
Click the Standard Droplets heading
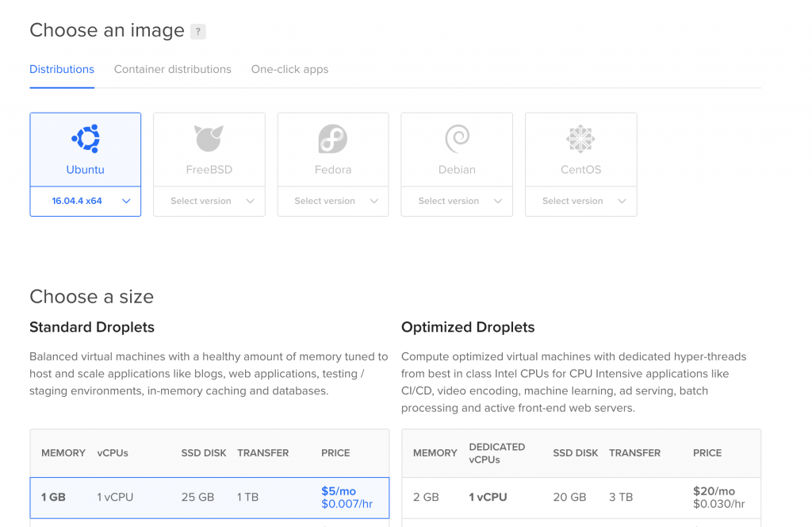click(92, 327)
